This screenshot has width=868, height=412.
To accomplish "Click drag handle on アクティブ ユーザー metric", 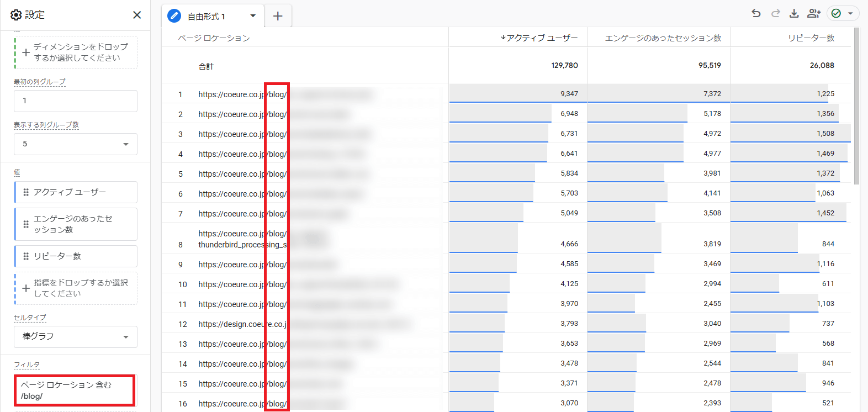I will [x=26, y=192].
